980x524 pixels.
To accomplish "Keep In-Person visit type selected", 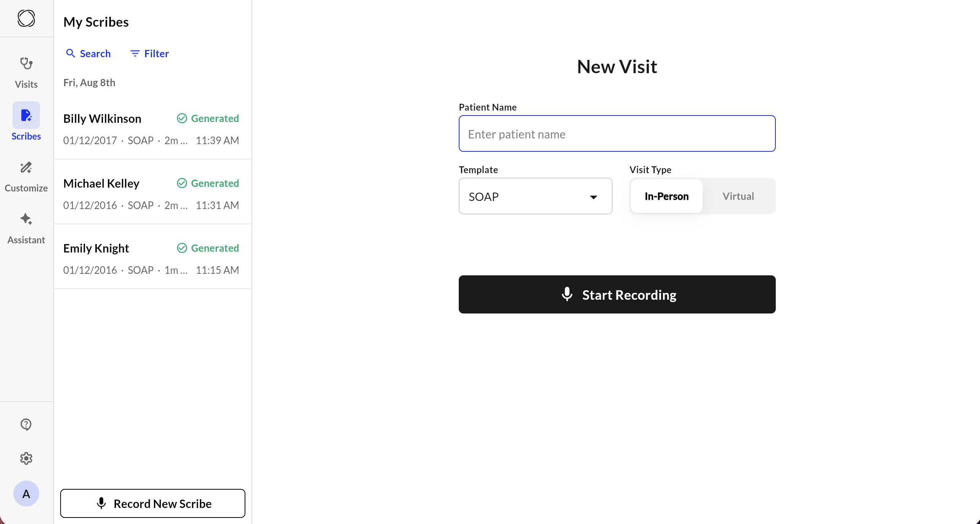I will (x=666, y=196).
